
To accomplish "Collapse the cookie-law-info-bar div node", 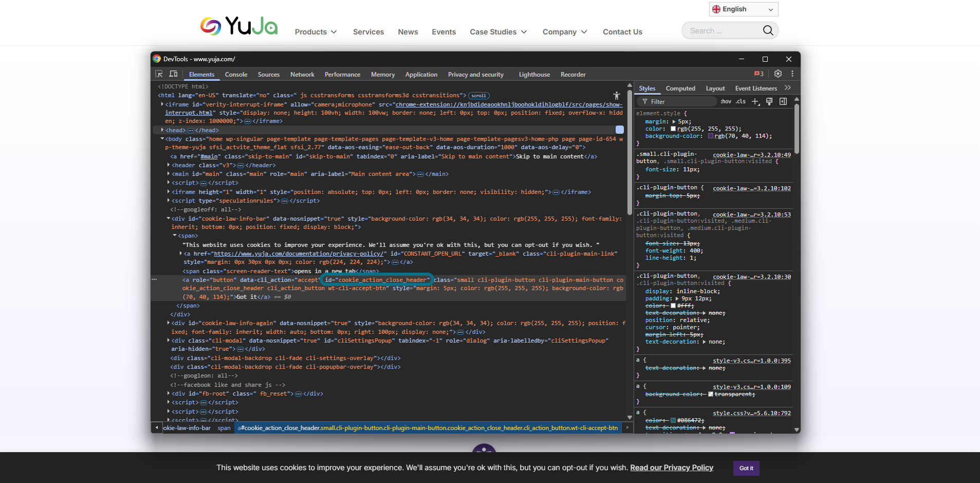I will (x=169, y=219).
